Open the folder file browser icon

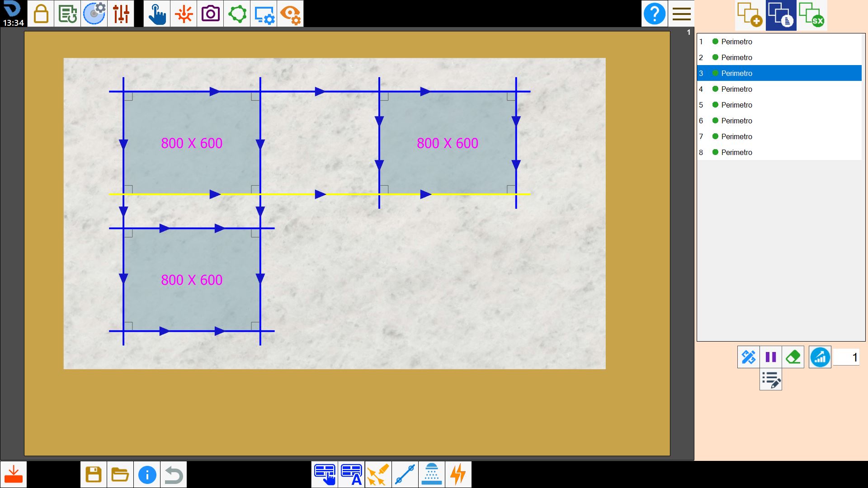[120, 474]
